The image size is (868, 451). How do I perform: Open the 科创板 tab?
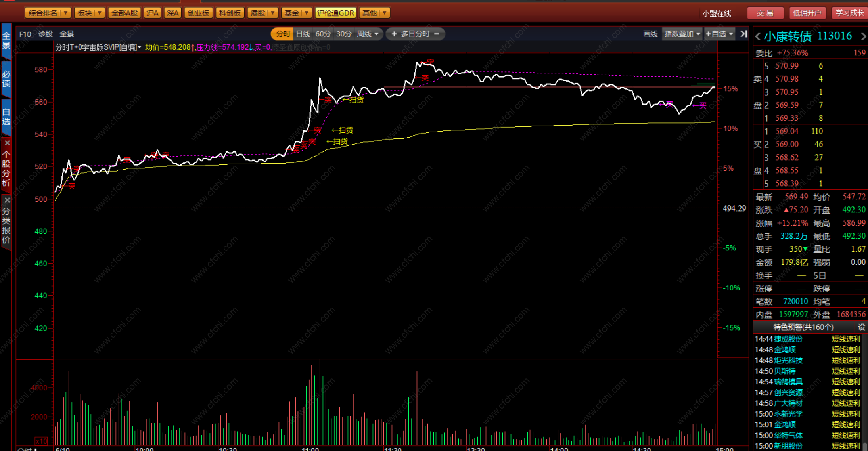tap(230, 13)
